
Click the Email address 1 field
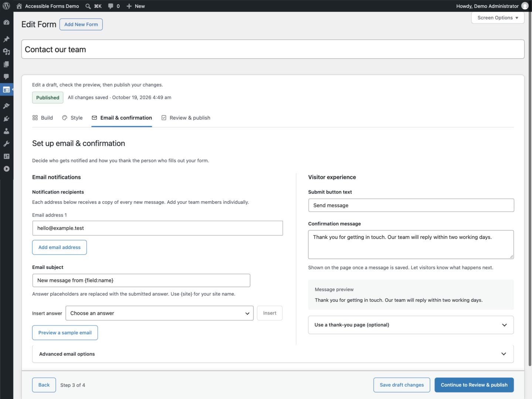[158, 228]
